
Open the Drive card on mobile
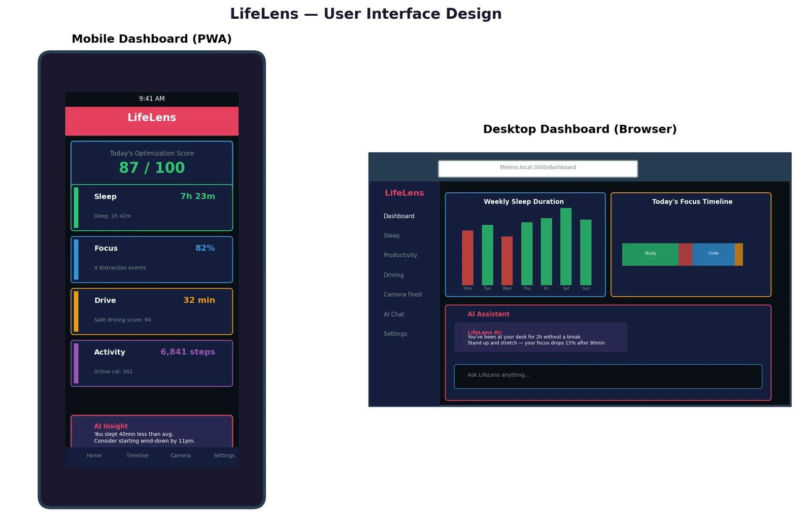[x=152, y=312]
